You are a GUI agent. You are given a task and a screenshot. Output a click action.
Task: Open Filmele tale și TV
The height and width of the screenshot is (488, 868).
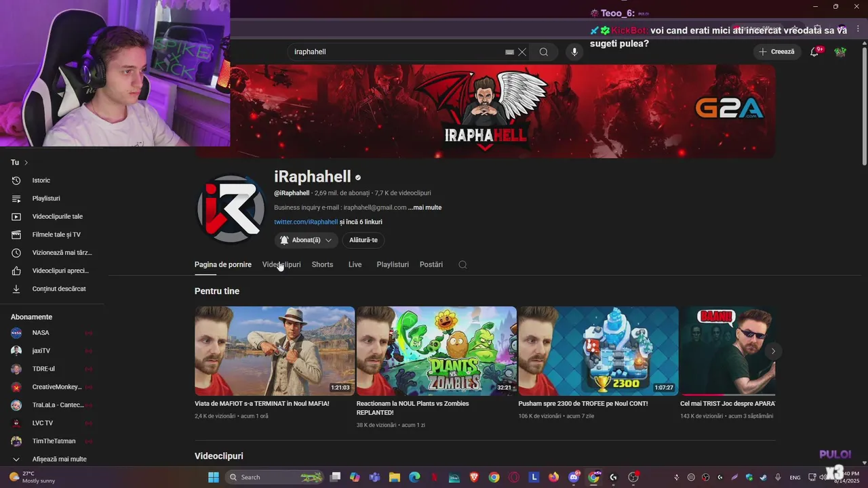pyautogui.click(x=52, y=235)
